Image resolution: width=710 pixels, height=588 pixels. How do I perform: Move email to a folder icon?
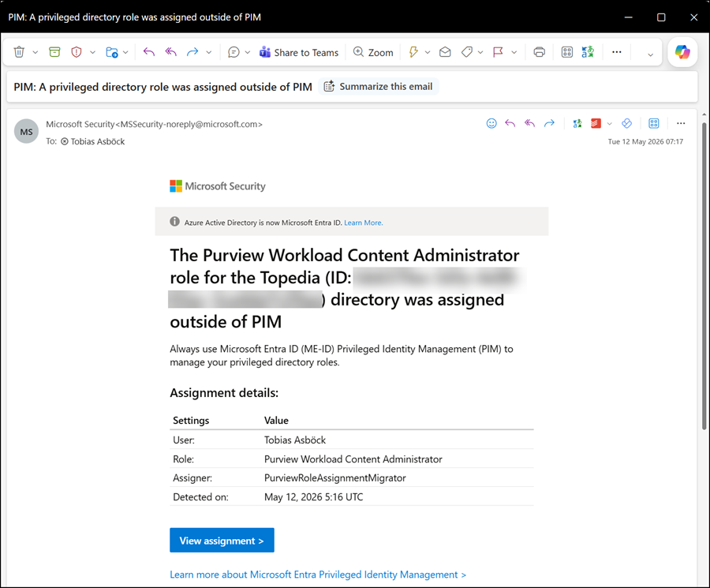112,52
